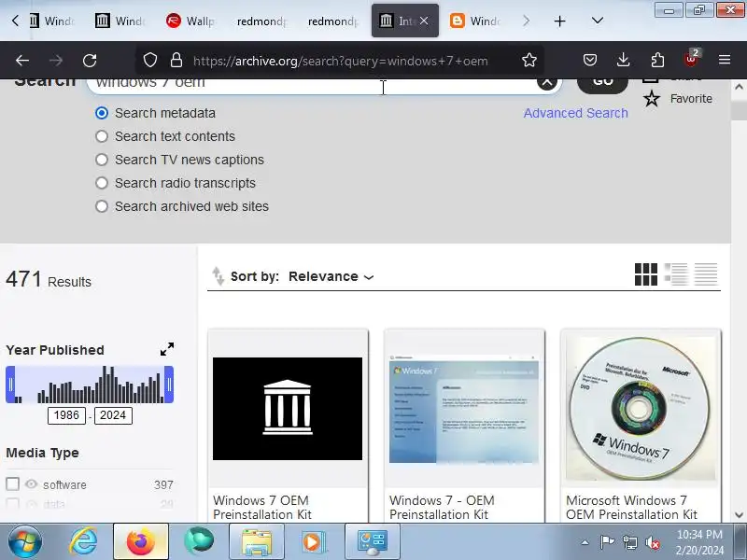Select Search text contents option
The width and height of the screenshot is (747, 560).
click(x=102, y=136)
